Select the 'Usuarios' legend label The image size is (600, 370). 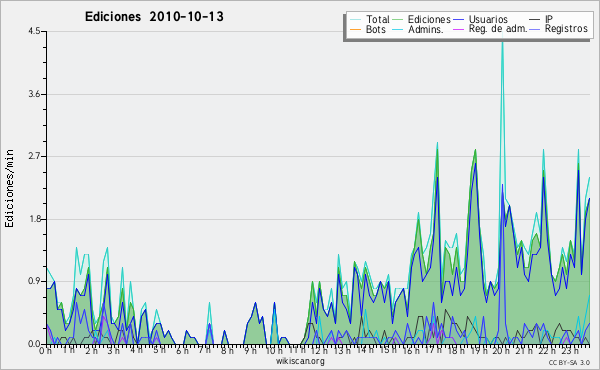(488, 19)
